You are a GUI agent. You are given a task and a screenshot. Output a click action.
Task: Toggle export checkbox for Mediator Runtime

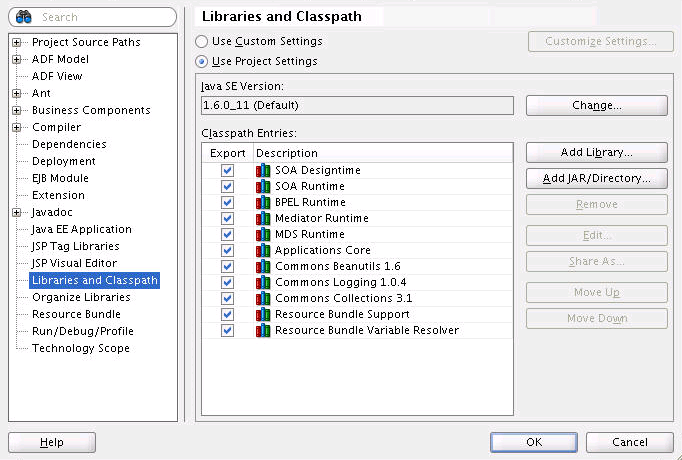pos(227,218)
